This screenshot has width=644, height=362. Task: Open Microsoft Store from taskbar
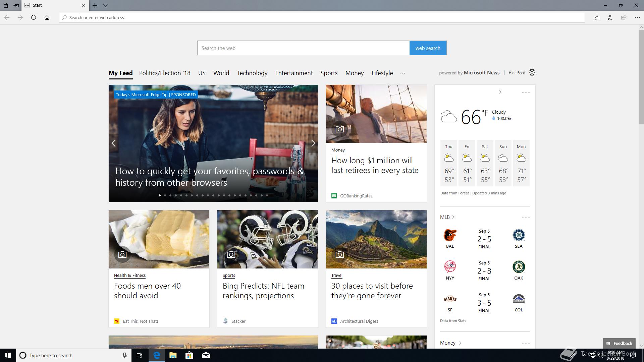point(189,355)
